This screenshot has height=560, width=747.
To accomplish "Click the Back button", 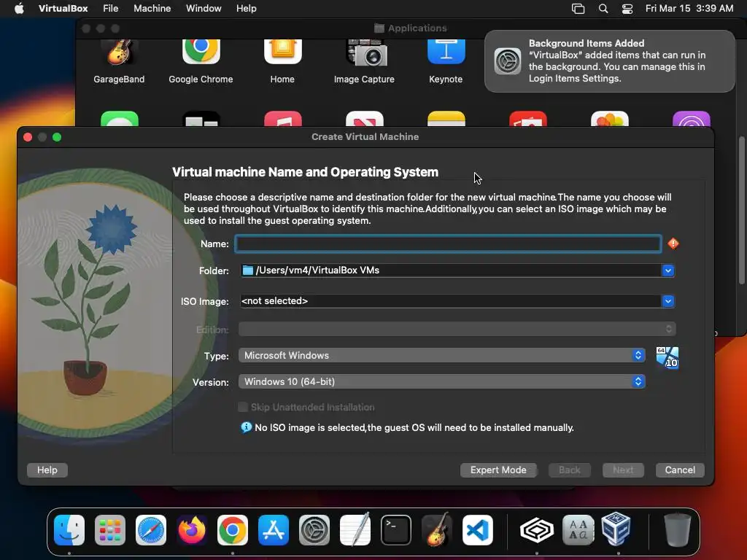I will click(569, 470).
